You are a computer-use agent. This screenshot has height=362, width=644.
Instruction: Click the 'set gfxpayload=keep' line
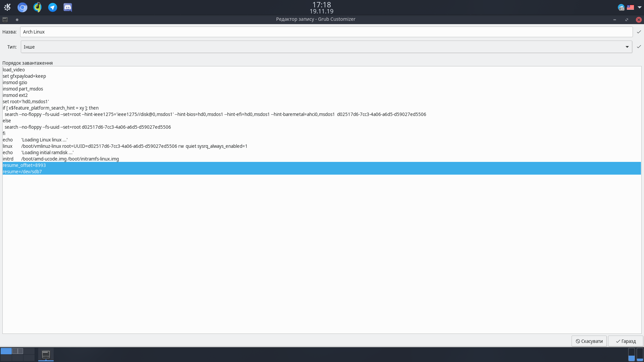[24, 76]
